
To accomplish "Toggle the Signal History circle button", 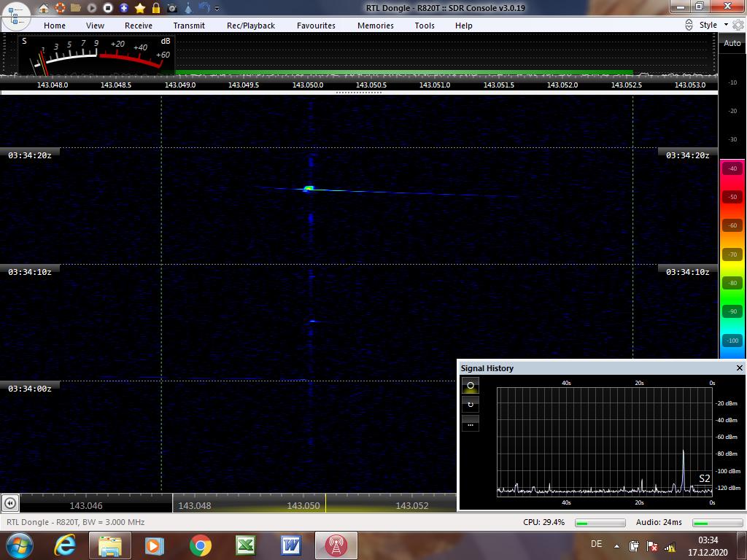I will click(471, 385).
